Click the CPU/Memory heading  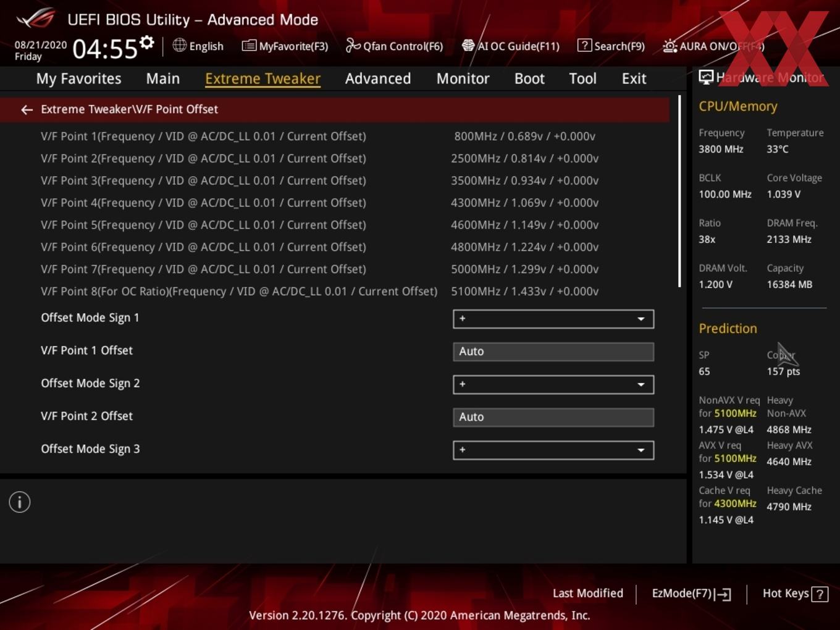(x=738, y=106)
